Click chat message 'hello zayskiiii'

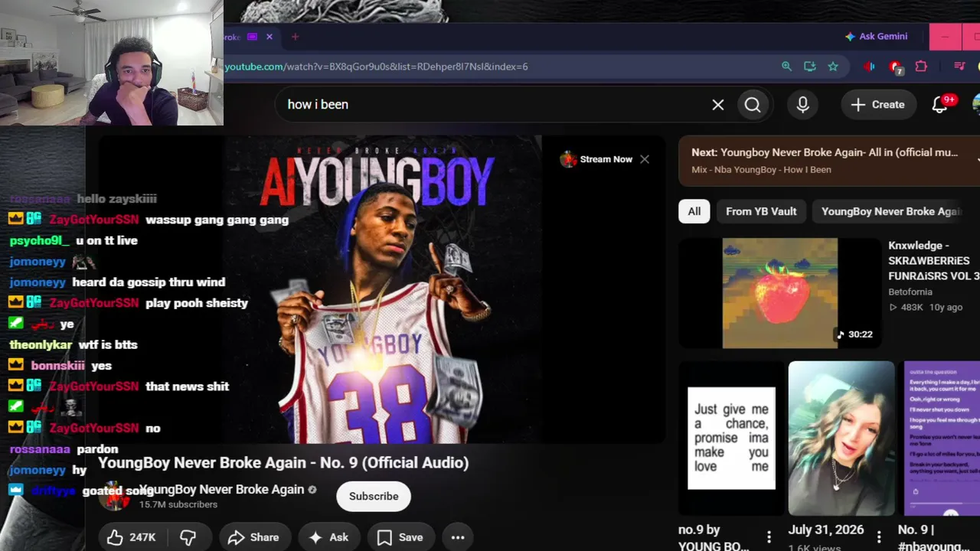click(116, 199)
